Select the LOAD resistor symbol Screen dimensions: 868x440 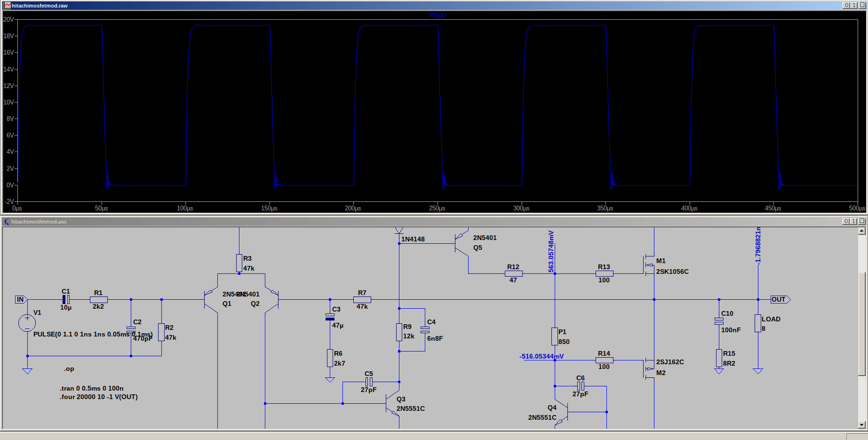(758, 323)
